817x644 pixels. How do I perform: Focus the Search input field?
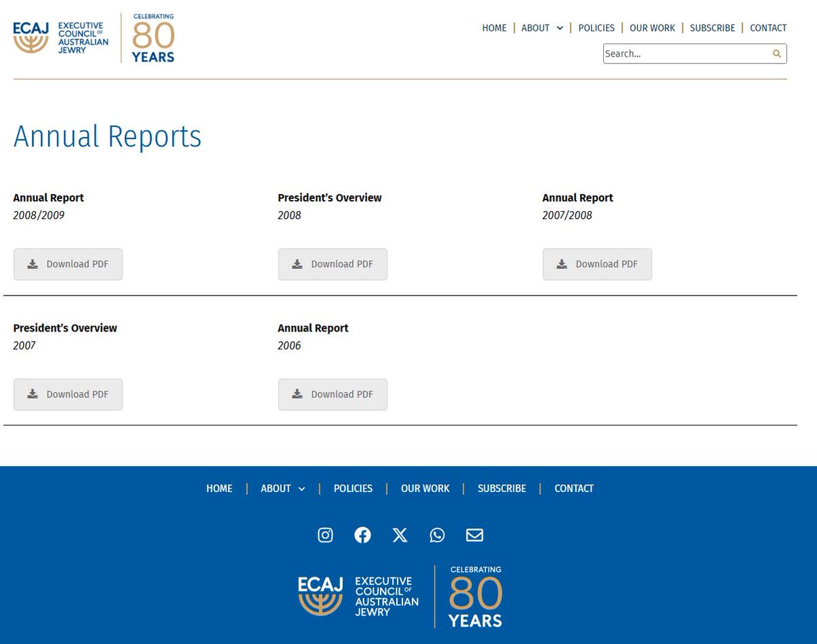(686, 54)
